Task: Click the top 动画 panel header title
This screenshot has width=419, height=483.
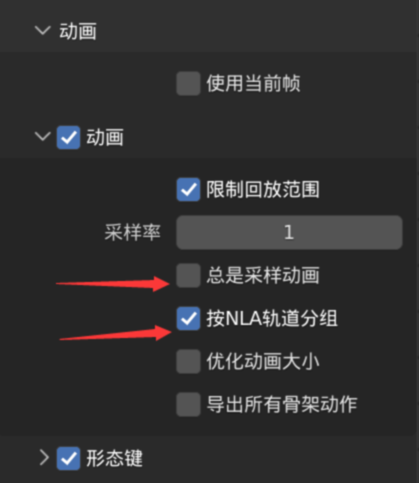Action: [x=78, y=31]
